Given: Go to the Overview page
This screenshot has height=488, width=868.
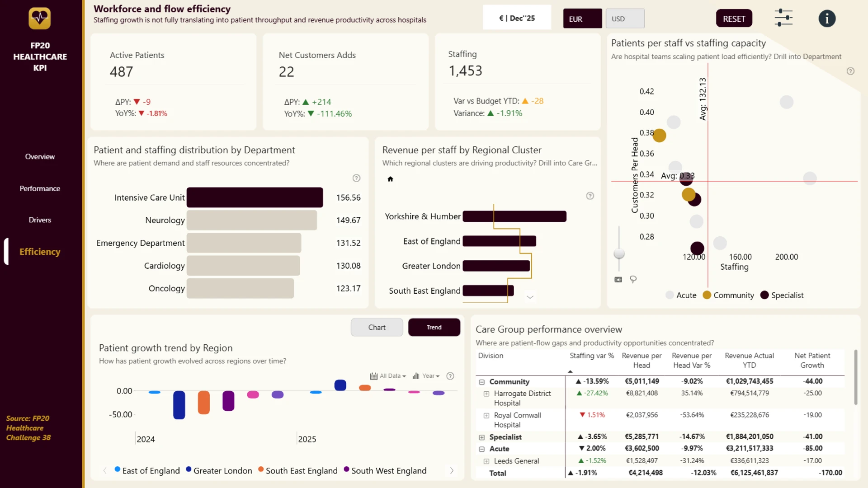Looking at the screenshot, I should [x=40, y=156].
